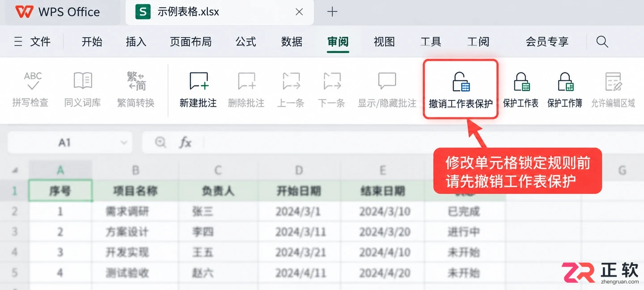Select column A header
The width and height of the screenshot is (644, 290).
point(60,170)
